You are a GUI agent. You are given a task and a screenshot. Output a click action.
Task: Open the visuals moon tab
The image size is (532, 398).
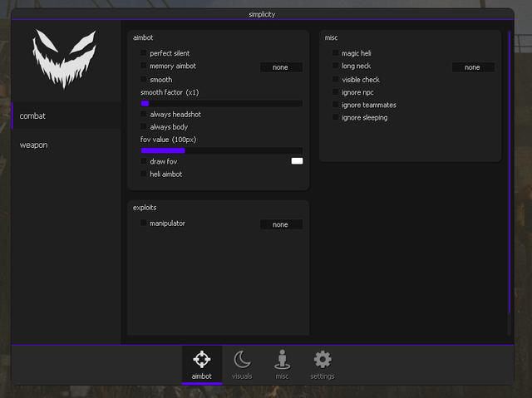coord(242,365)
